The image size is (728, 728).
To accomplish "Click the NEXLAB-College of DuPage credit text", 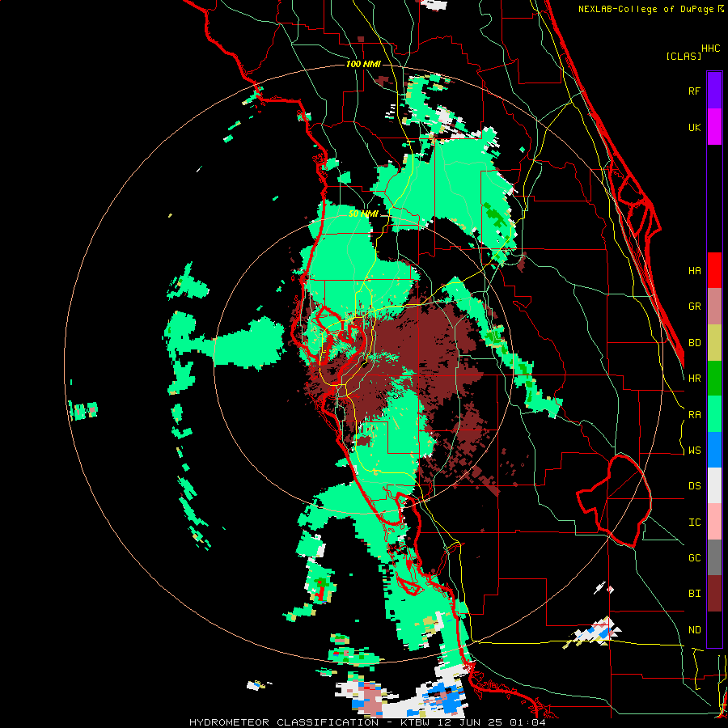I will pos(645,9).
